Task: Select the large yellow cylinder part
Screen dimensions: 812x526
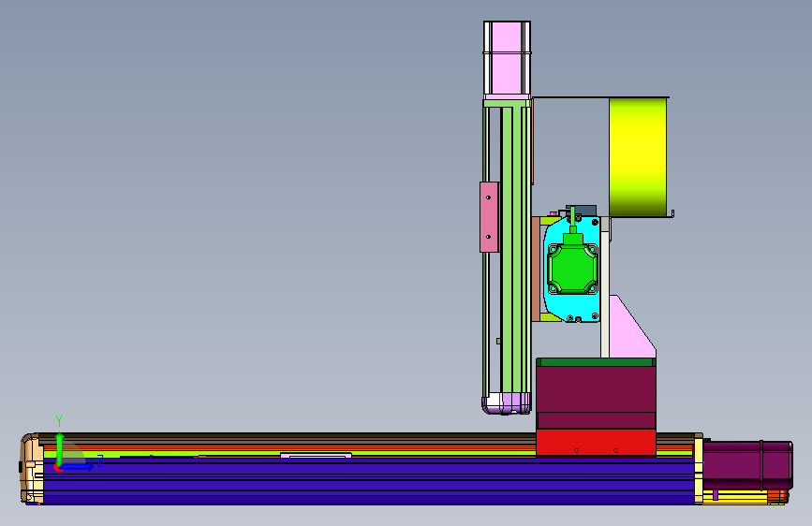Action: point(638,157)
